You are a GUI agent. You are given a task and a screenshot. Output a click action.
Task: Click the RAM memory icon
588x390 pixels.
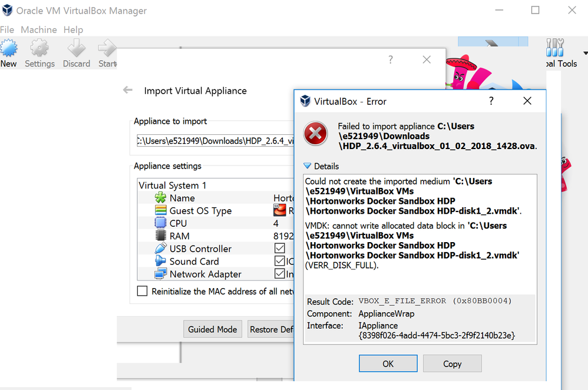160,236
